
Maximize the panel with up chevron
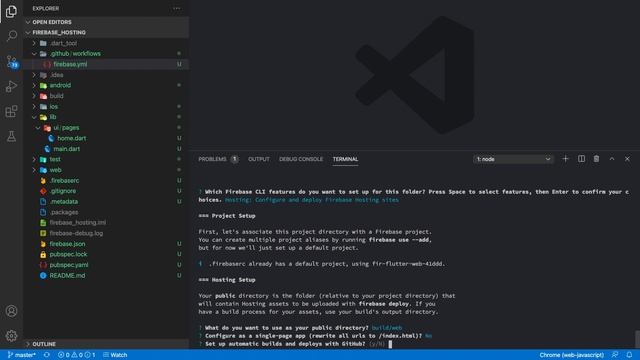[612, 159]
